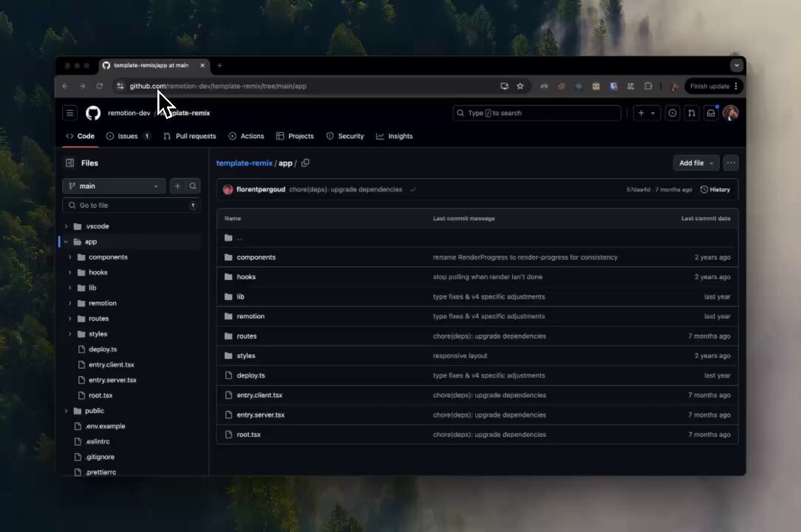
Task: Open the notifications inbox icon
Action: coord(711,113)
